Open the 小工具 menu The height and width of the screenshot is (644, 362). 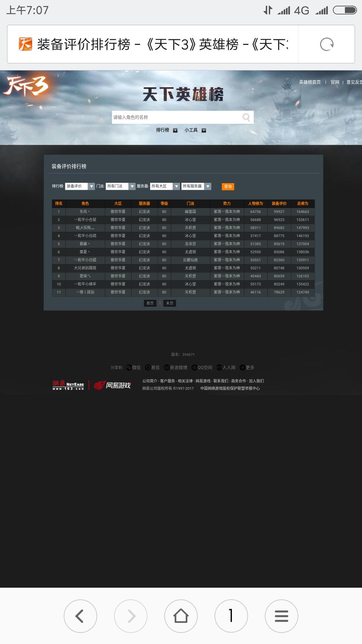tap(191, 130)
